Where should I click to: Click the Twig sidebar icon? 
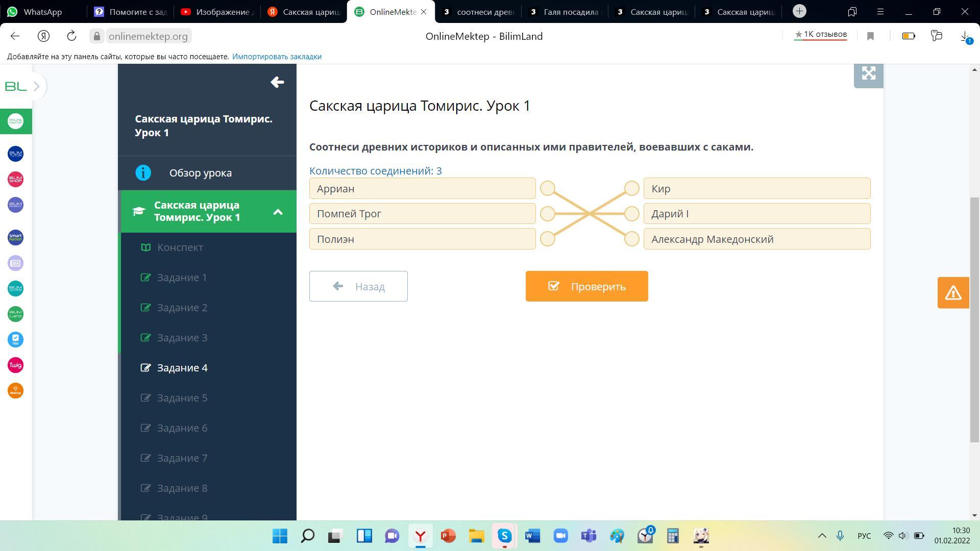pyautogui.click(x=15, y=365)
